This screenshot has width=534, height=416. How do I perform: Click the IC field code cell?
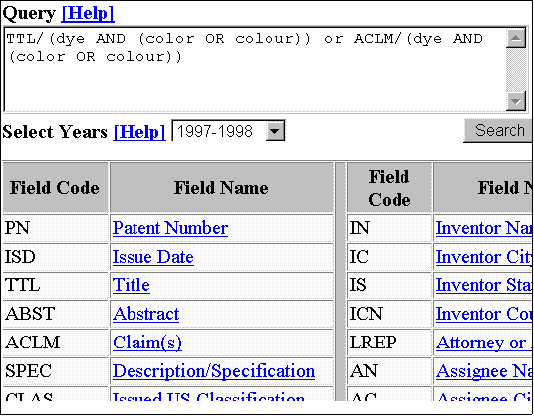tap(389, 257)
